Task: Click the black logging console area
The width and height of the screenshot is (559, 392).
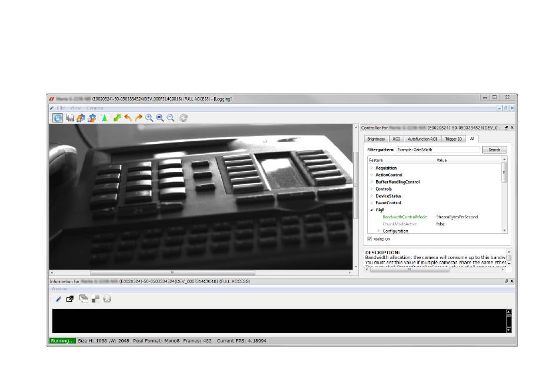Action: click(x=279, y=321)
